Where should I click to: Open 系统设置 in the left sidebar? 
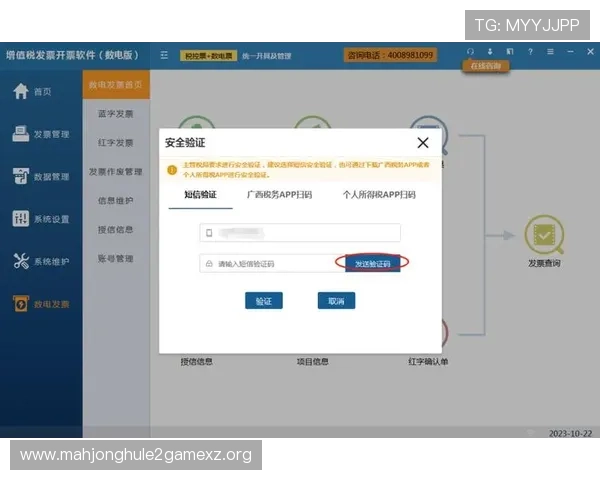coord(41,219)
